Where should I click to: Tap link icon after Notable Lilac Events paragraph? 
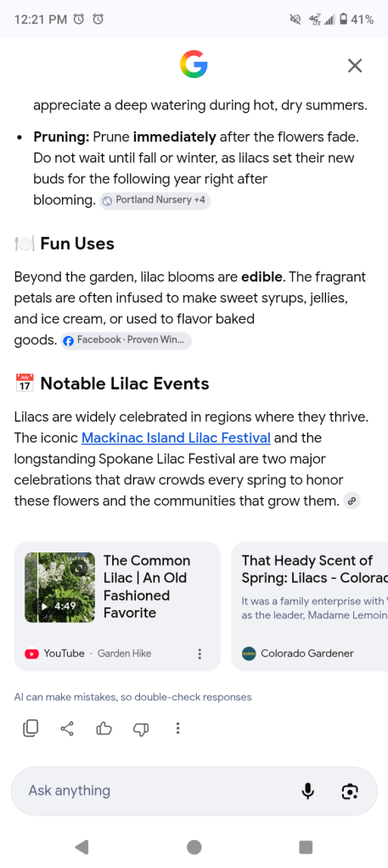352,501
